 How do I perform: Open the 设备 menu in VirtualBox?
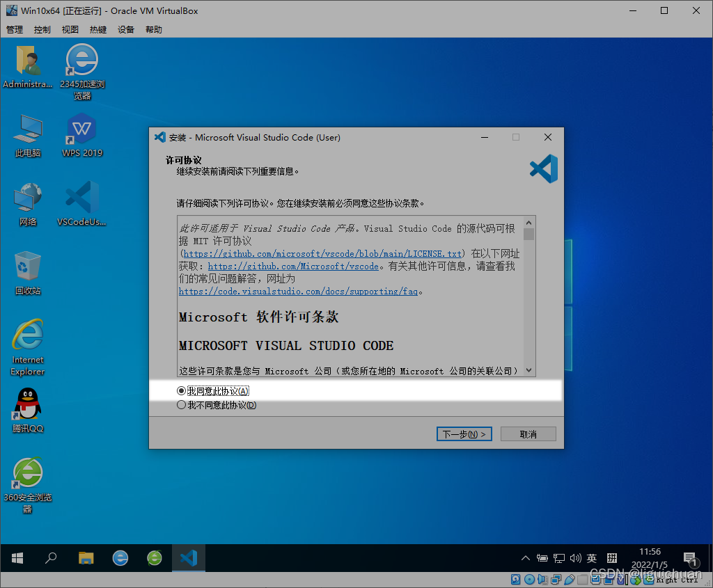[x=126, y=29]
